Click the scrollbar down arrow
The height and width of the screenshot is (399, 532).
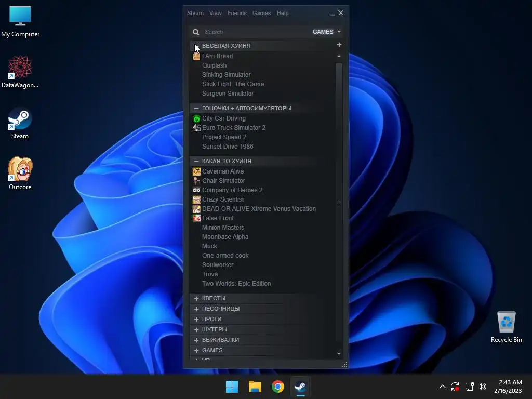point(339,354)
